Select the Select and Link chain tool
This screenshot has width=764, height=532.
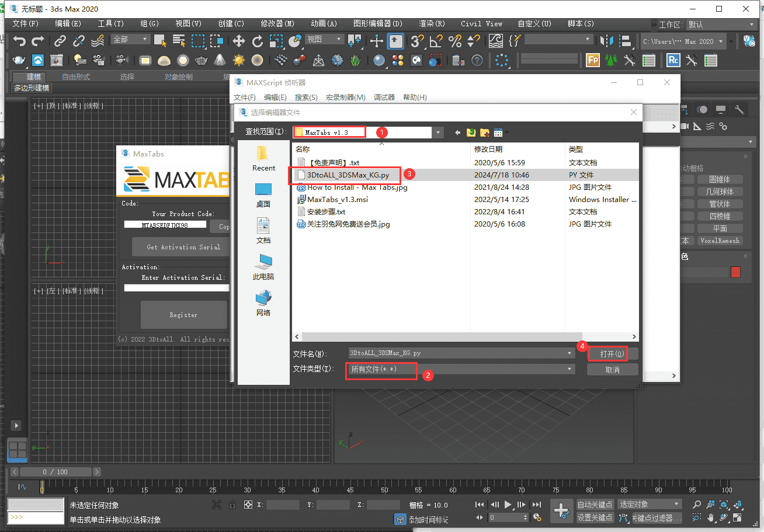click(60, 41)
